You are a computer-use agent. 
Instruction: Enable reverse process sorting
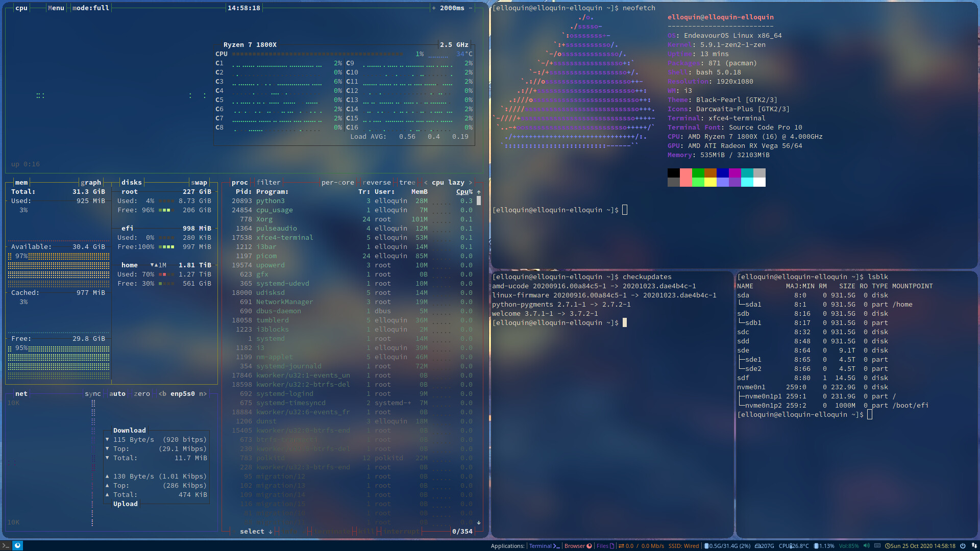click(x=377, y=182)
